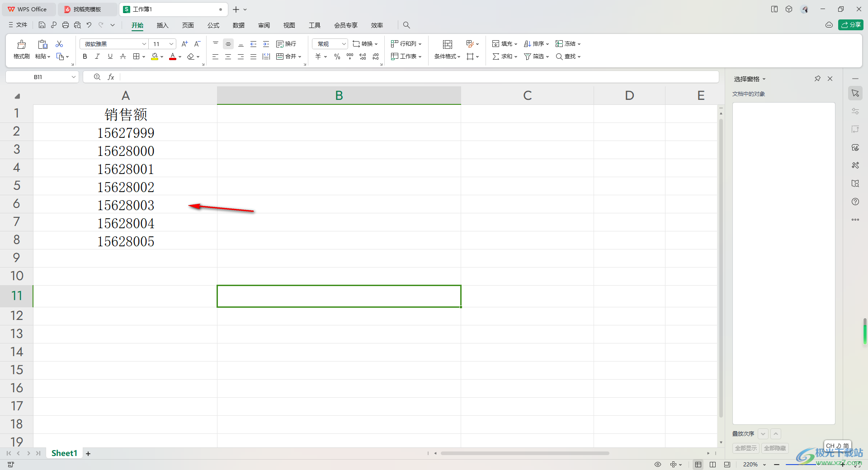Toggle Italic formatting
868x470 pixels.
pos(97,56)
